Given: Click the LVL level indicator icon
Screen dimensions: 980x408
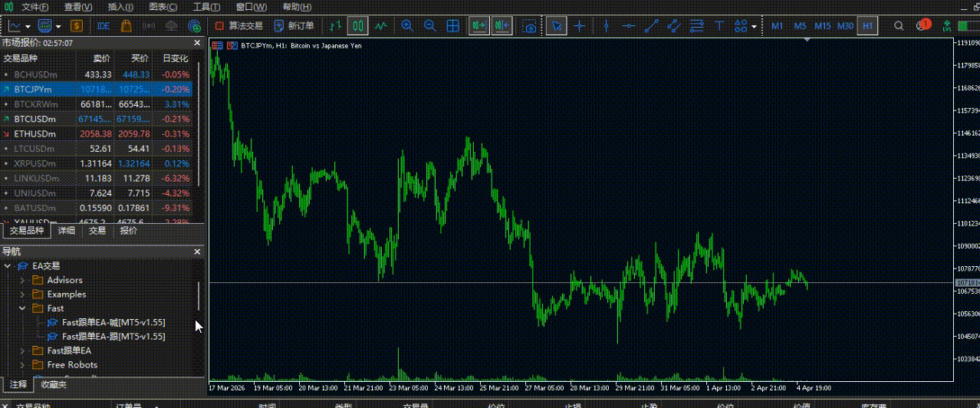Looking at the screenshot, I should [945, 25].
